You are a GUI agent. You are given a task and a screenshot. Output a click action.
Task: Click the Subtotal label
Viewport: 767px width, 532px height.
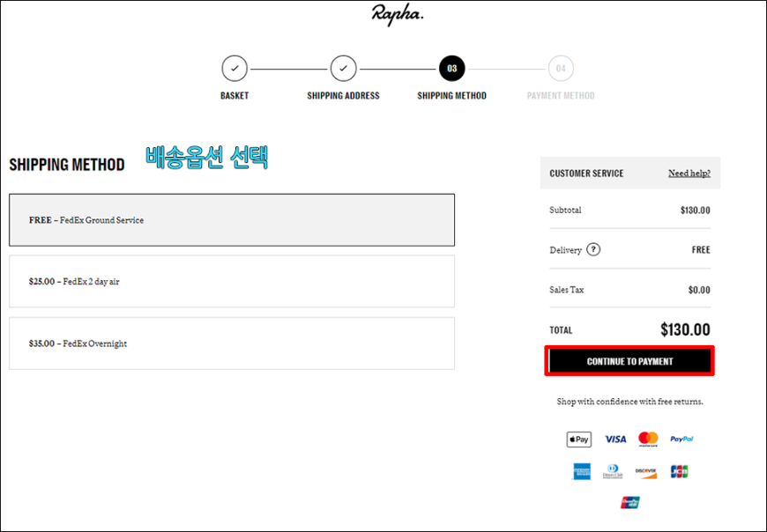click(x=565, y=210)
